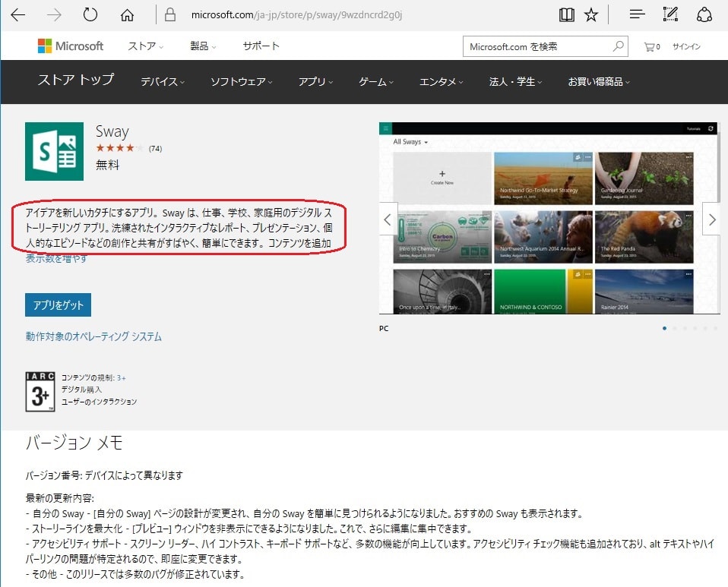Click the バージョン メモ heading
Viewport: 728px width, 587px height.
click(74, 442)
